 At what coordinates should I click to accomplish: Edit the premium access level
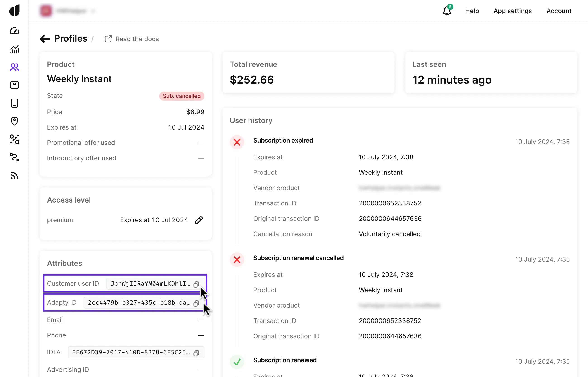click(x=199, y=220)
